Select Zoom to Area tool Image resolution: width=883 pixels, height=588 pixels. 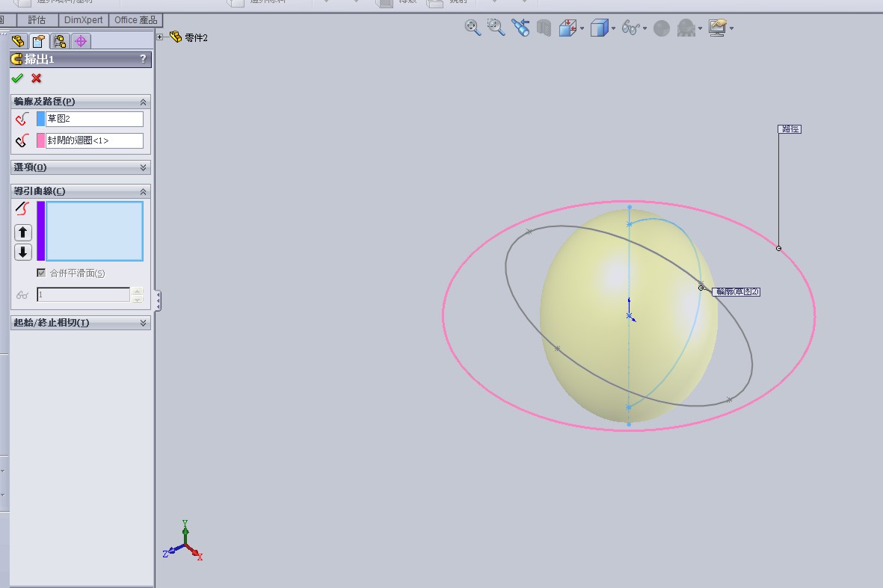(496, 28)
